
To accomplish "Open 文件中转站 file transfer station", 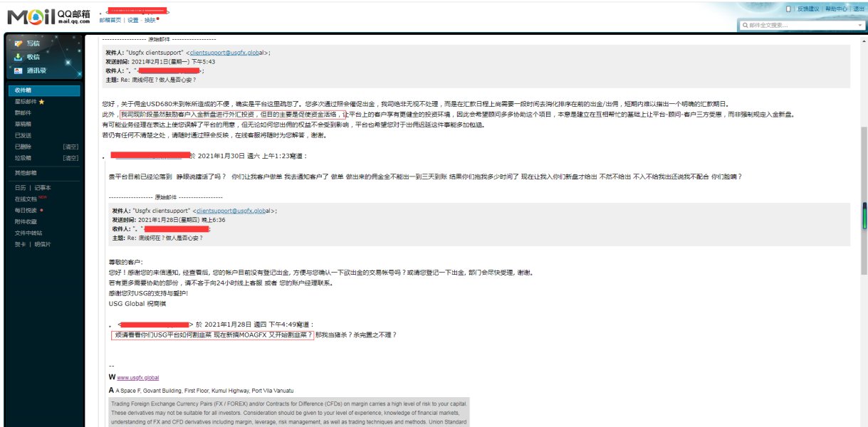I will (x=28, y=233).
